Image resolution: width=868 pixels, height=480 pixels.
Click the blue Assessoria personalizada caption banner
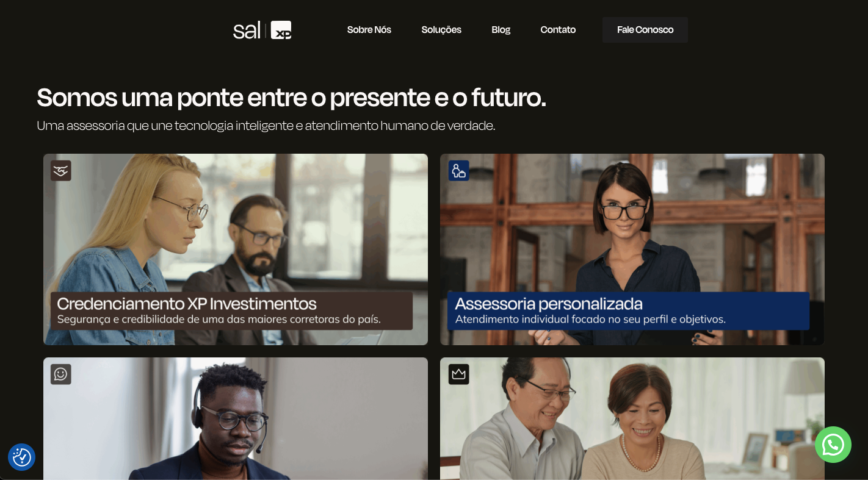tap(628, 310)
